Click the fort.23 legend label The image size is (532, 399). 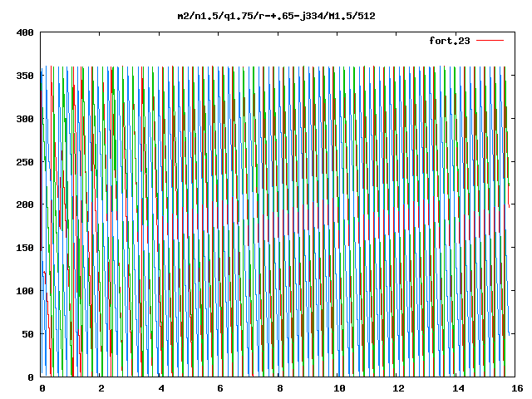coord(450,41)
